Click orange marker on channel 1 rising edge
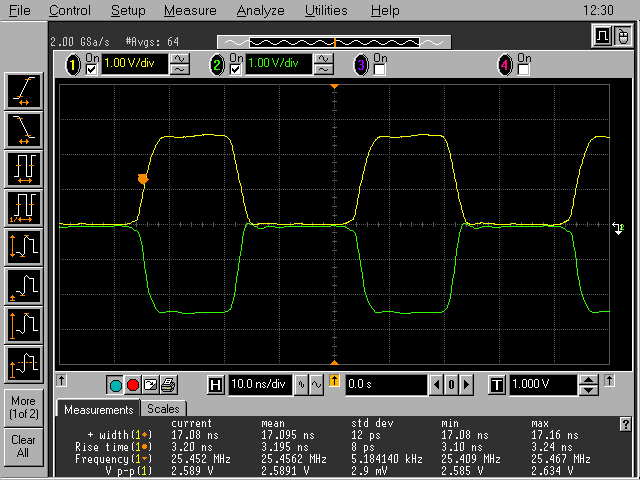Image resolution: width=640 pixels, height=480 pixels. (x=143, y=179)
